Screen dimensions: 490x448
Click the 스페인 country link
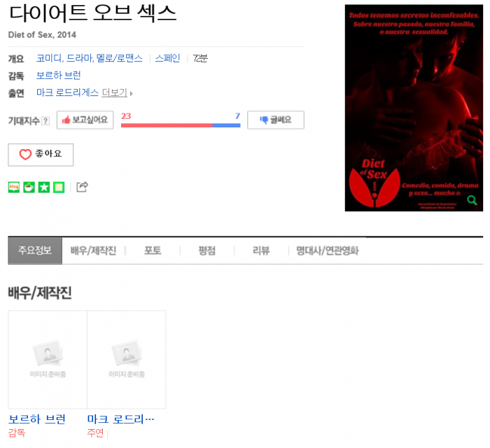point(167,58)
